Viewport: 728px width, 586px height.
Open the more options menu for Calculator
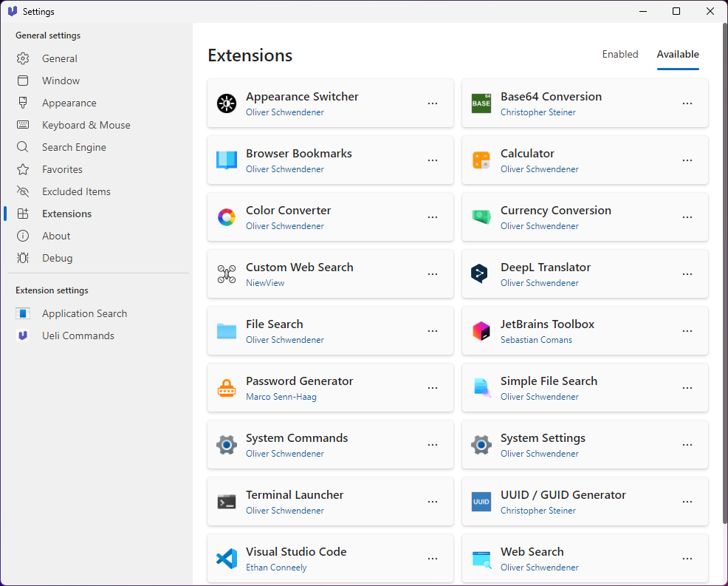pyautogui.click(x=687, y=160)
